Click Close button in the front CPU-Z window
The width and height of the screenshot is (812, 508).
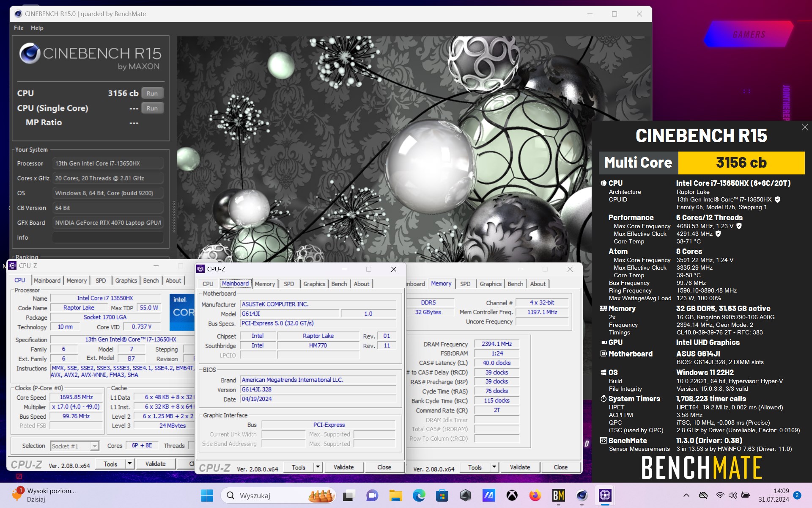[384, 467]
